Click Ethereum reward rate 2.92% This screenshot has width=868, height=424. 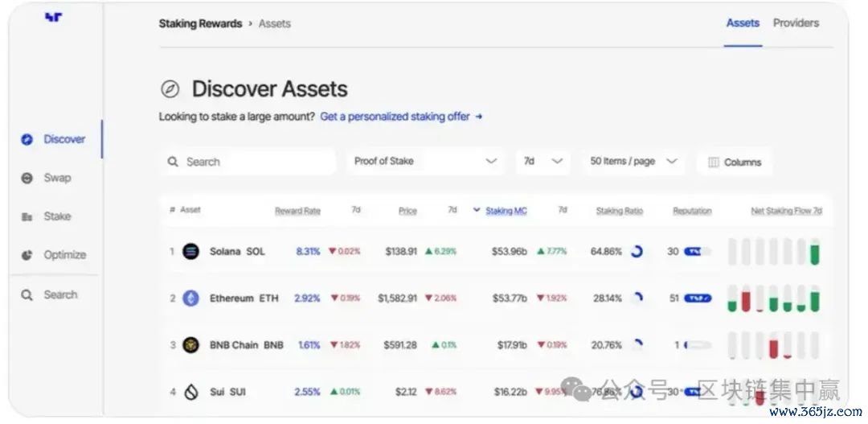307,298
